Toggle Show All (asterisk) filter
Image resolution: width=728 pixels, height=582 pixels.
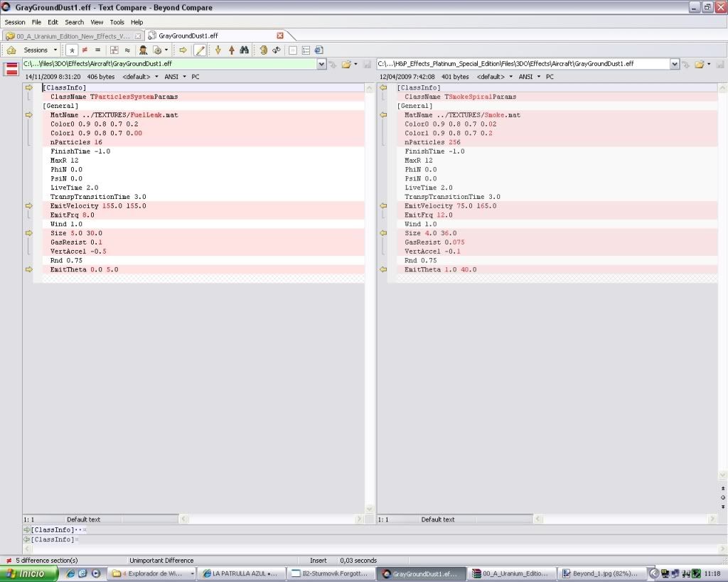(x=72, y=50)
